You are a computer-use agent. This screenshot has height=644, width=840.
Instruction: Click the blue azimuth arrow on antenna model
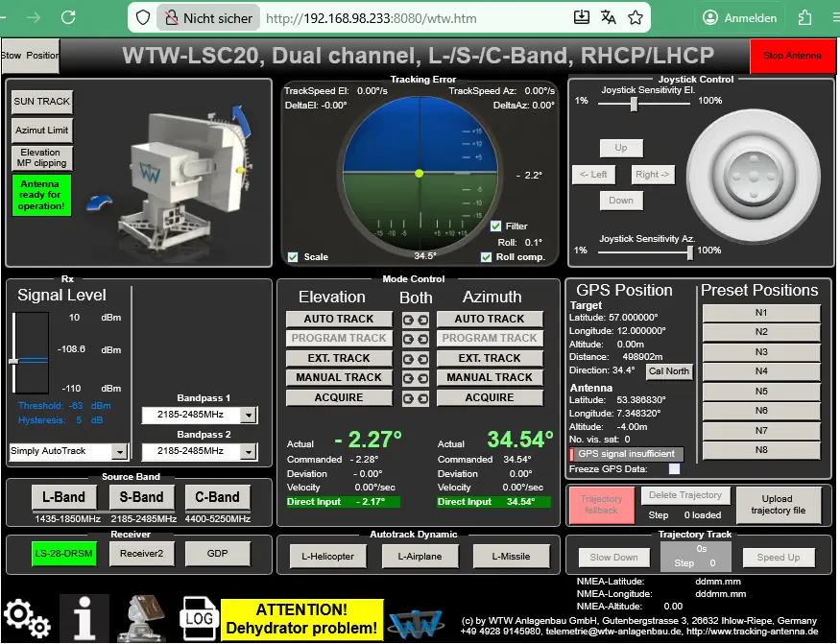tap(99, 203)
